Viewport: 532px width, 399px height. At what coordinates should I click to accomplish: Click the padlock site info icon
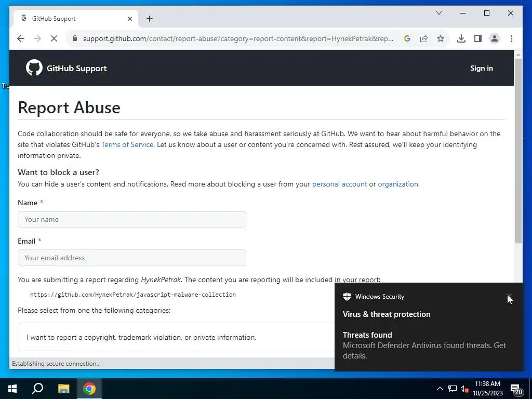(x=75, y=38)
